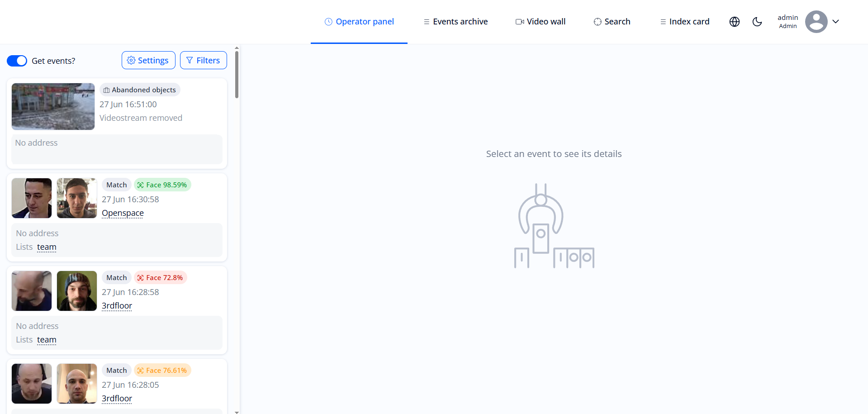Click the Index card list icon
Image resolution: width=868 pixels, height=414 pixels.
[x=663, y=22]
